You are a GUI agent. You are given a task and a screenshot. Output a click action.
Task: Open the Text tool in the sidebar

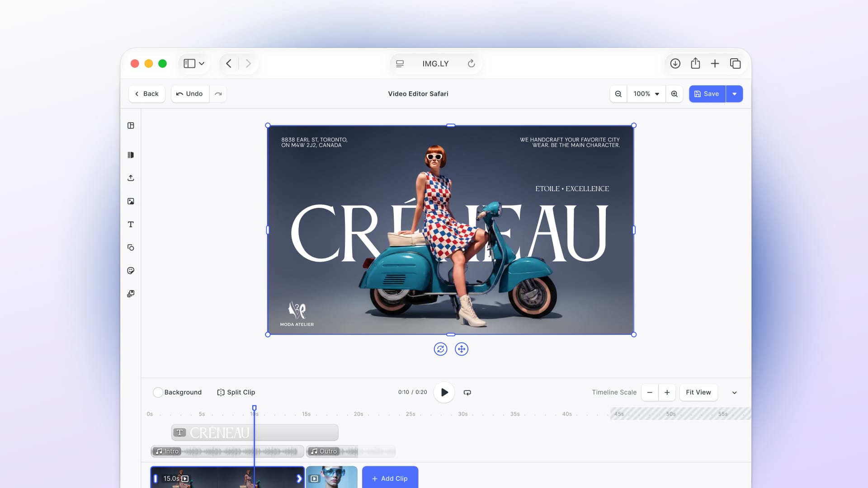(x=131, y=225)
